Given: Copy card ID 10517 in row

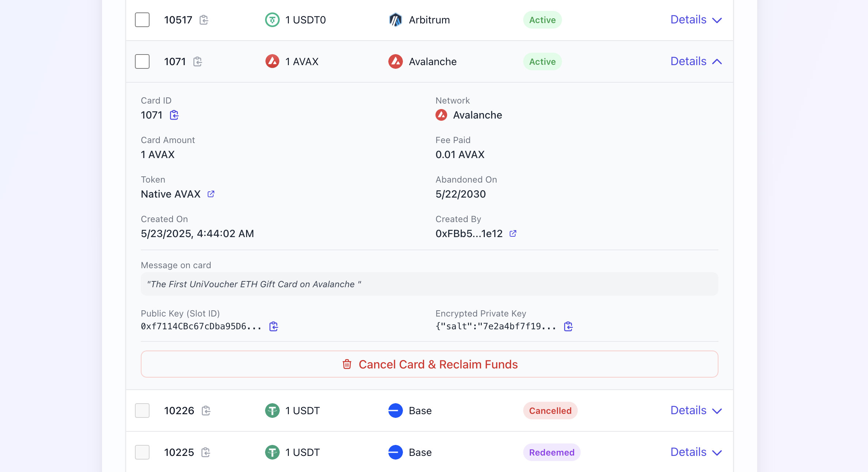Looking at the screenshot, I should click(x=204, y=20).
